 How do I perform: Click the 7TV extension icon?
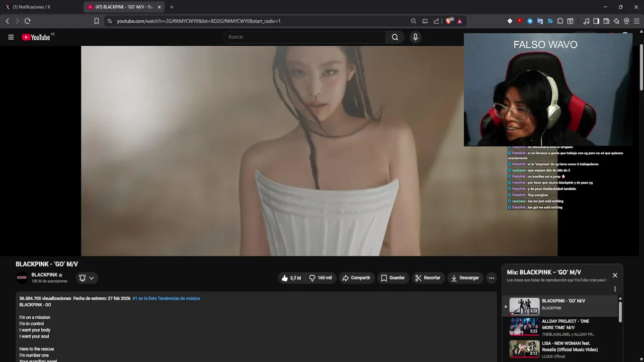coord(550,21)
